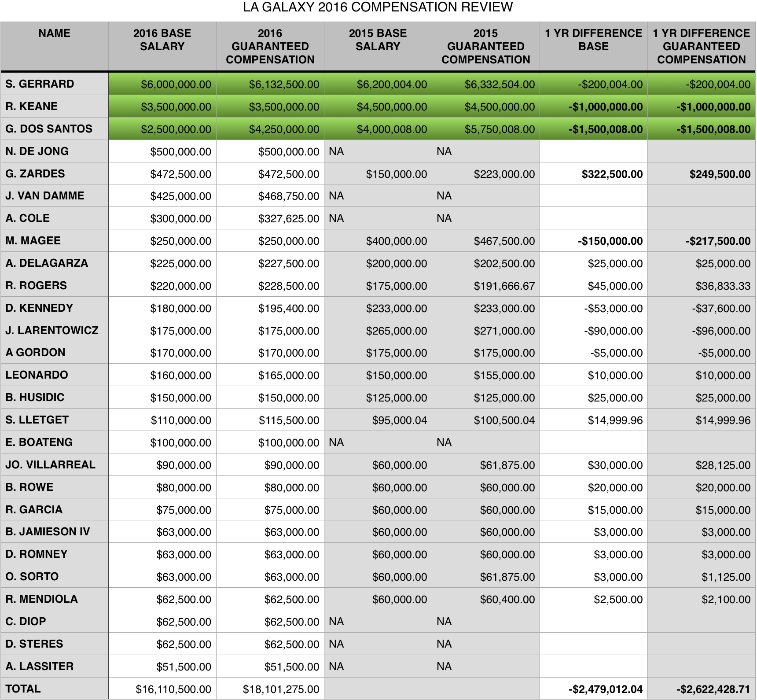
Task: Click the N. DE JONG name cell
Action: coord(54,151)
